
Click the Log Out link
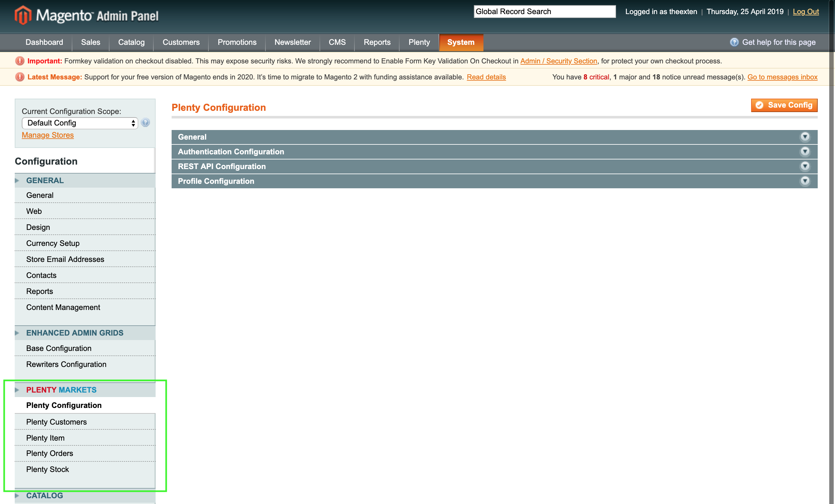point(806,12)
